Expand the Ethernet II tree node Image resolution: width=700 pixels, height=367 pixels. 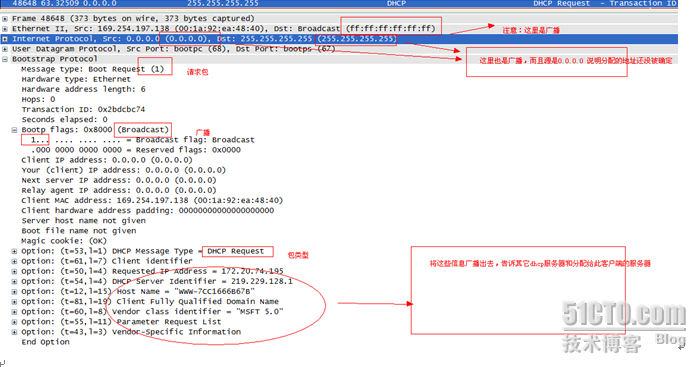click(x=5, y=29)
